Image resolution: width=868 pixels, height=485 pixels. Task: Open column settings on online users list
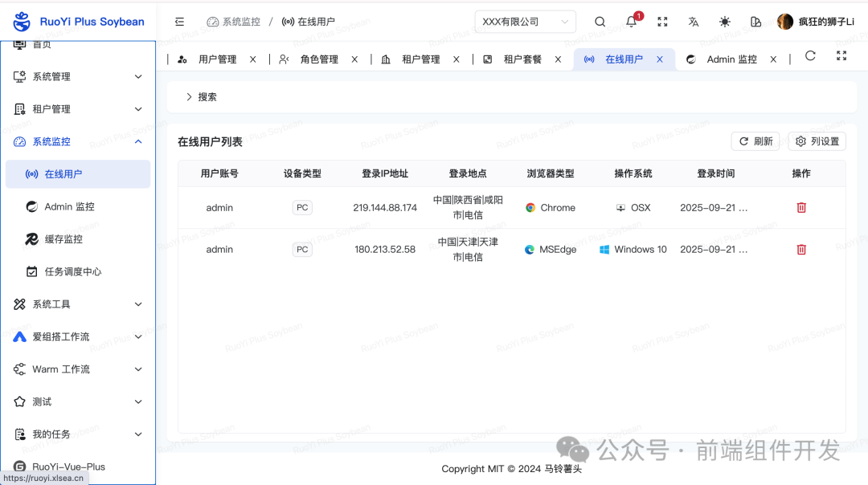(817, 141)
